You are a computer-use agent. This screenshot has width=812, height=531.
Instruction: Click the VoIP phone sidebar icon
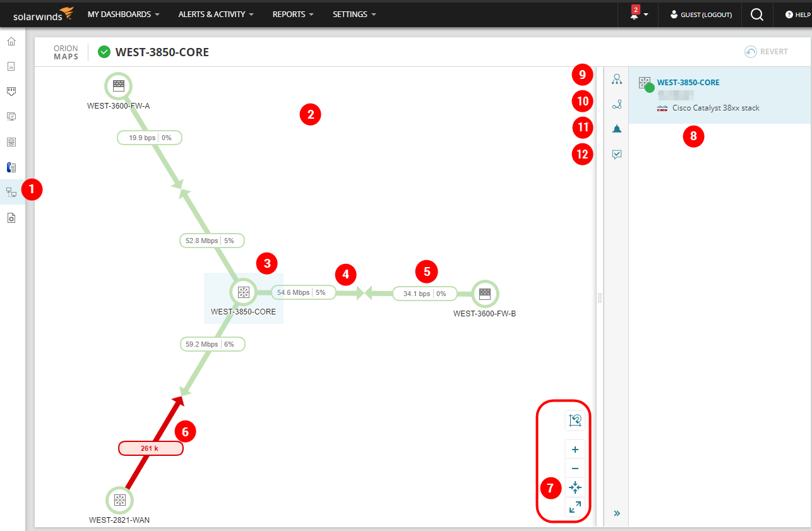[11, 167]
